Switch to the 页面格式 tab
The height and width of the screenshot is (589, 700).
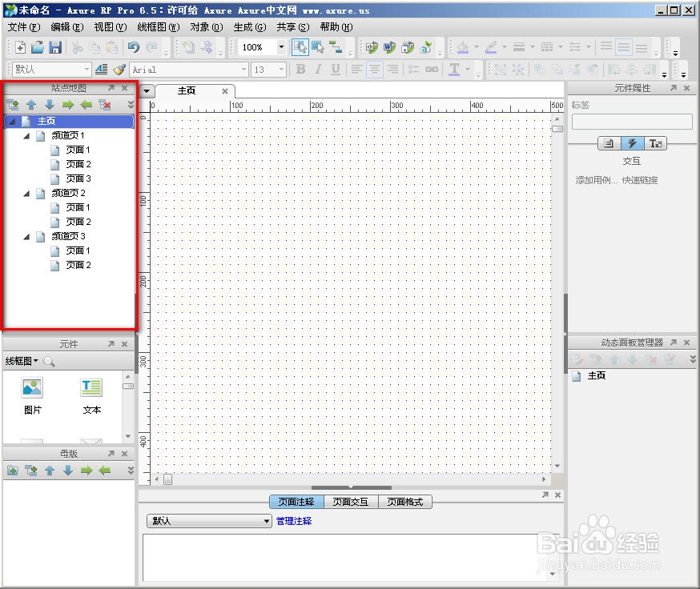[x=405, y=502]
